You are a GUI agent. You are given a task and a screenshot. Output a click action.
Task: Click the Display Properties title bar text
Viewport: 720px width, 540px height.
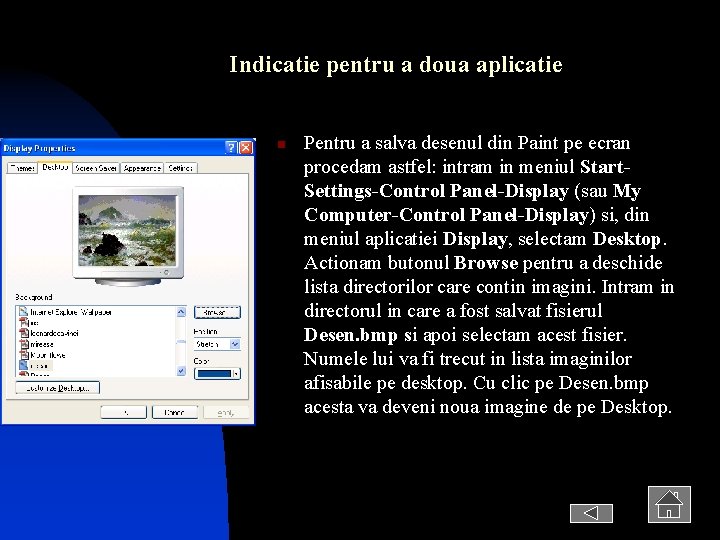tap(39, 148)
